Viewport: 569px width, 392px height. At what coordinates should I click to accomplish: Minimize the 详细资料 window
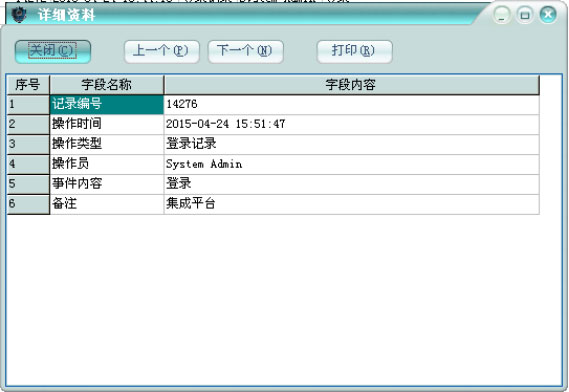coord(502,15)
